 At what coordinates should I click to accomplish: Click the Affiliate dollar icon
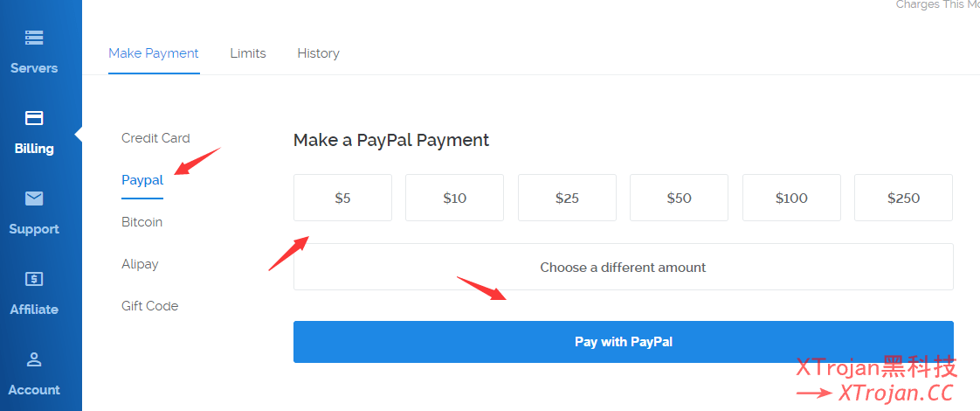coord(34,279)
